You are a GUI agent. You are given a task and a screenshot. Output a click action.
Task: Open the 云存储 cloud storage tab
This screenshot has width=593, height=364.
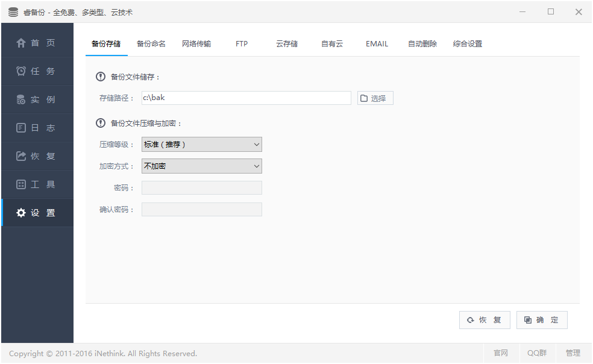tap(287, 43)
